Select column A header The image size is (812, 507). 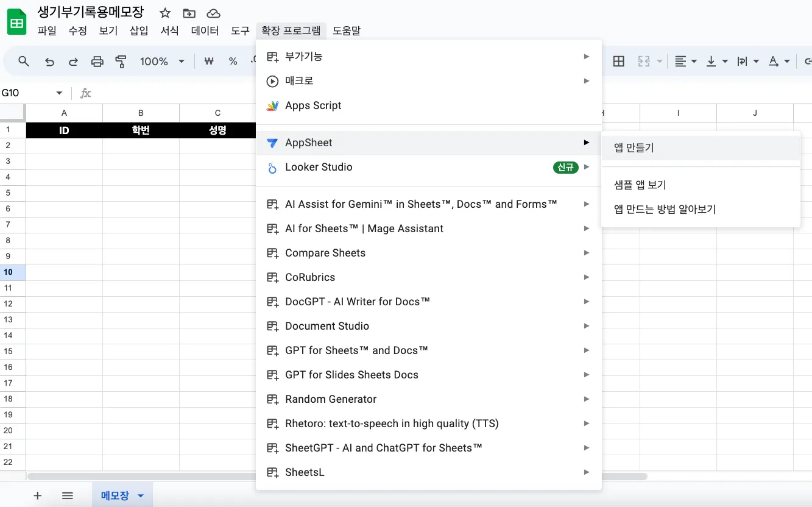point(64,113)
